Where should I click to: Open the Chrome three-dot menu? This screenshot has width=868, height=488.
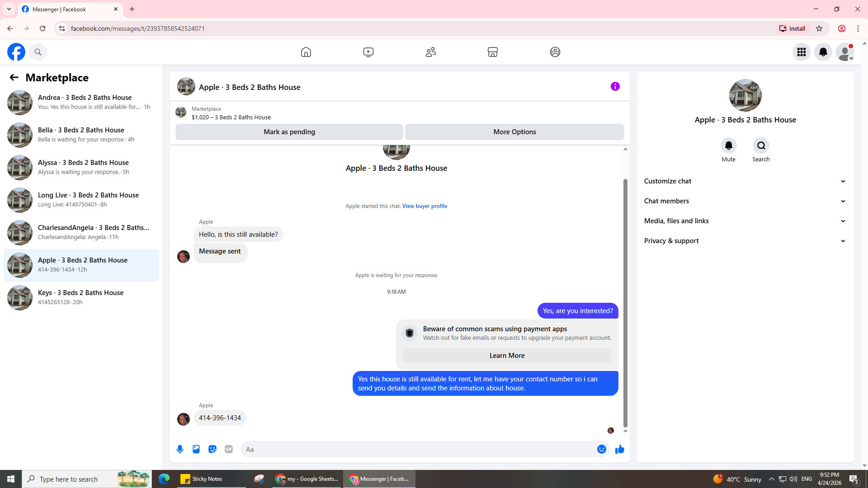pos(858,28)
